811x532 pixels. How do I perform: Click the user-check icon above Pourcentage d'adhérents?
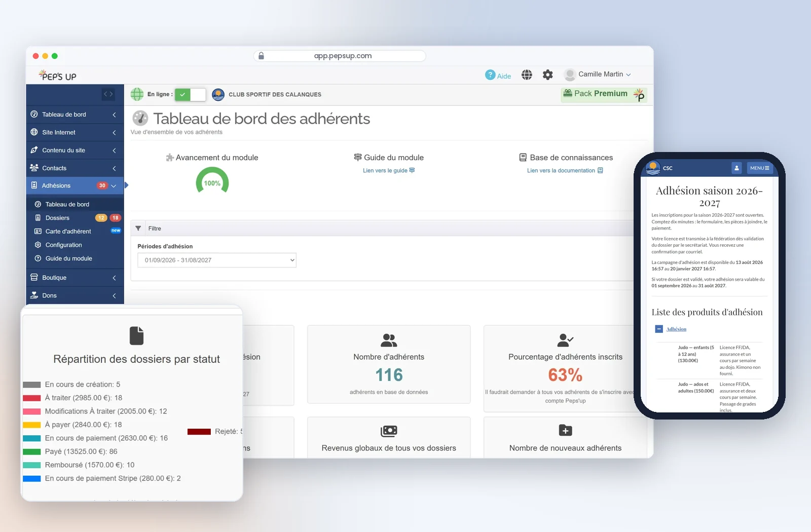tap(565, 340)
